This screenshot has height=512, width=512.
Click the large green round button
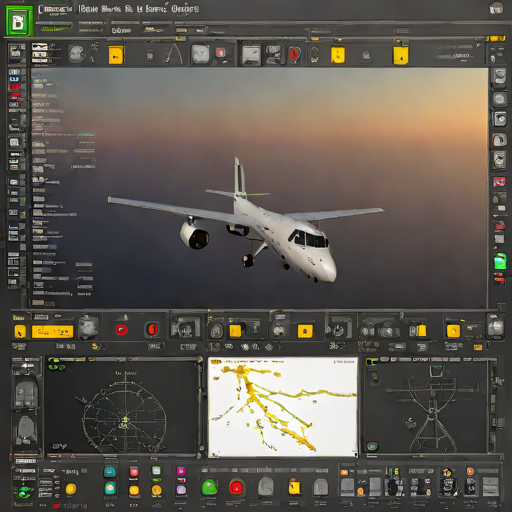click(x=210, y=487)
